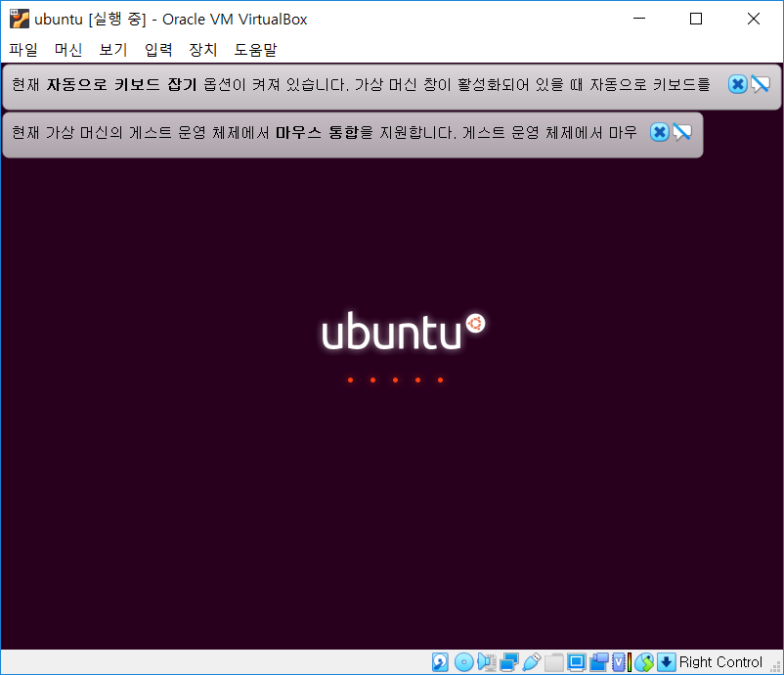The width and height of the screenshot is (784, 675).
Task: Suppress future keyboard capture notifications
Action: pos(760,84)
